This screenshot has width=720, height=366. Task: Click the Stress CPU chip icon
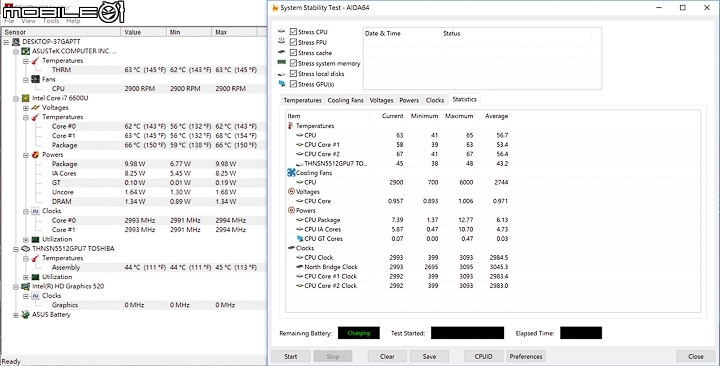[x=281, y=32]
